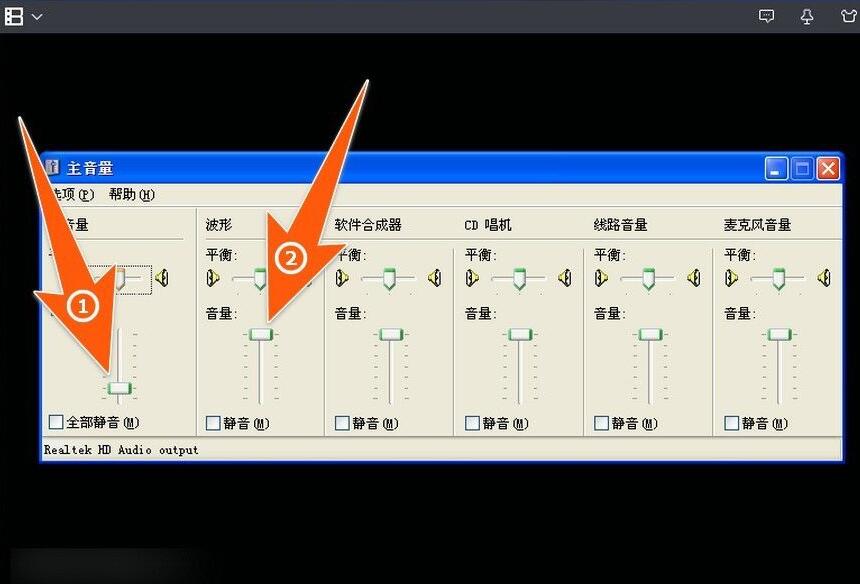
Task: Click the 波形 volume slider thumb
Action: click(x=261, y=334)
